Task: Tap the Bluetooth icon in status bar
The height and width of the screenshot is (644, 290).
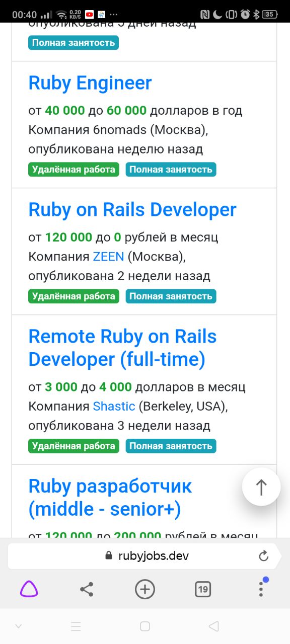Action: click(x=256, y=14)
